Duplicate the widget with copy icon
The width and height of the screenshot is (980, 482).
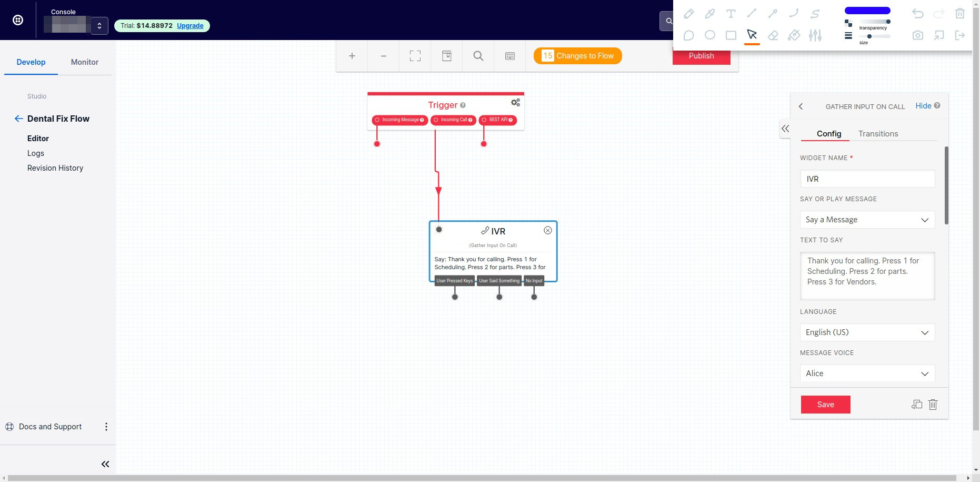[x=917, y=405]
